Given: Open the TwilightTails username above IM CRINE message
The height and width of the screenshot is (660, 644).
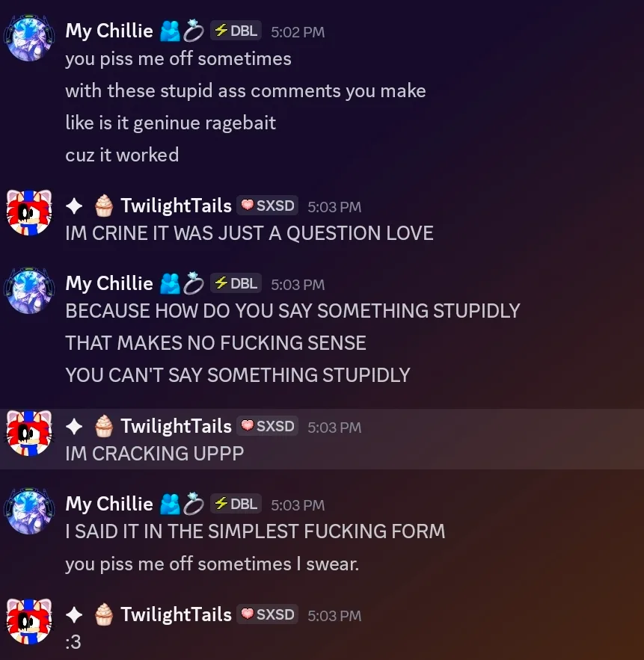Looking at the screenshot, I should 176,206.
